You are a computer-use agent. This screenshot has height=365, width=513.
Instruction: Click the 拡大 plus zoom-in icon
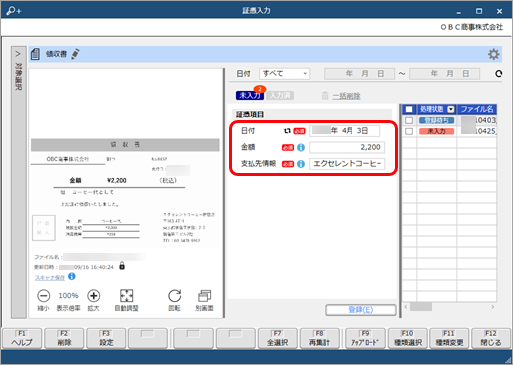point(94,296)
